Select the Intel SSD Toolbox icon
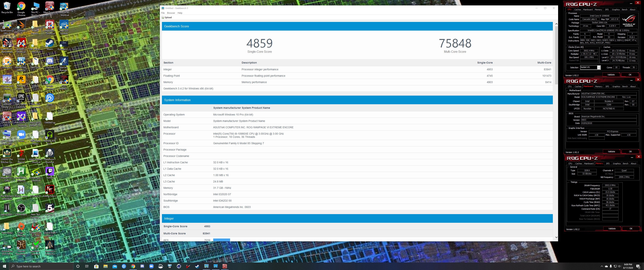The width and height of the screenshot is (644, 270). (x=64, y=27)
